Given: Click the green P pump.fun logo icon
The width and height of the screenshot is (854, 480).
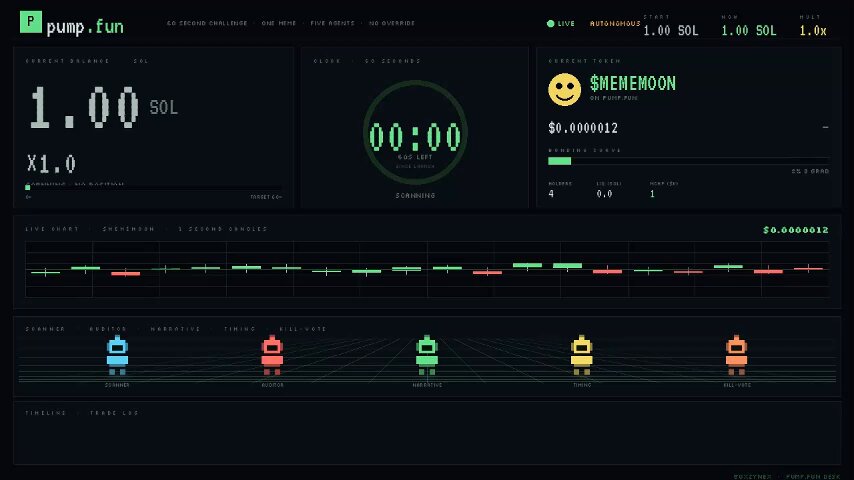Looking at the screenshot, I should point(30,22).
